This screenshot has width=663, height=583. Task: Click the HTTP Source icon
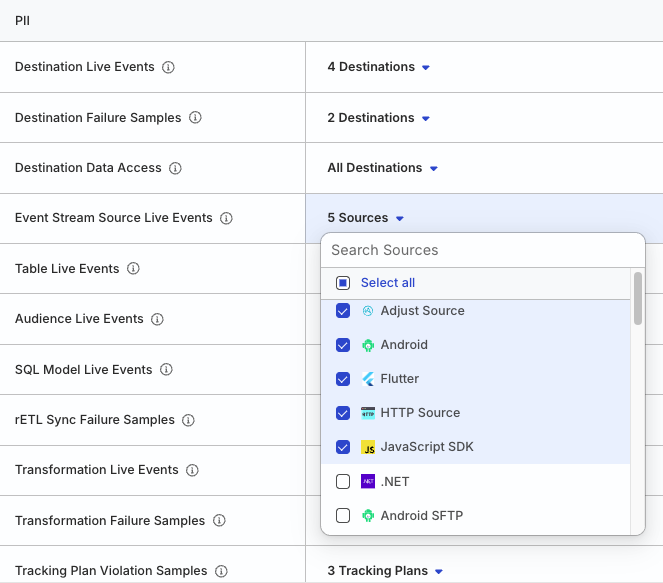coord(368,413)
